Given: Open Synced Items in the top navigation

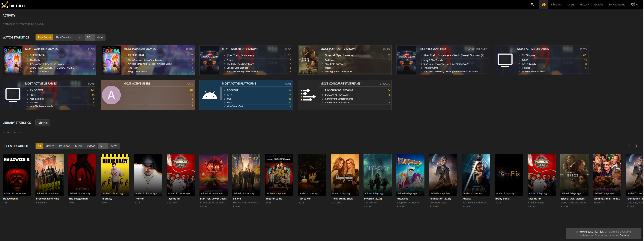Looking at the screenshot, I should pyautogui.click(x=617, y=5).
